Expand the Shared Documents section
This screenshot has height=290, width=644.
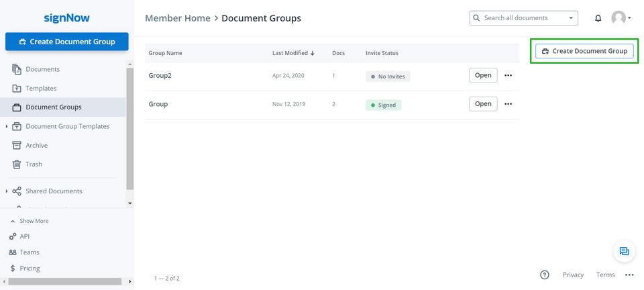tap(7, 191)
